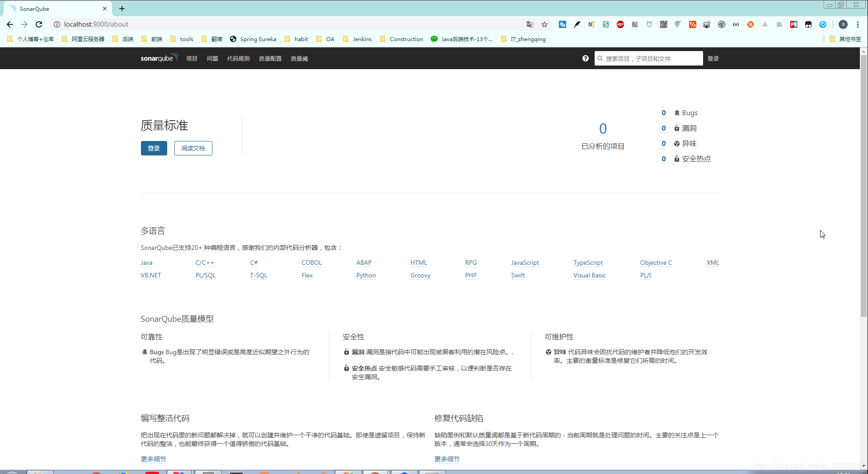Click the QR code extension icon

[663, 24]
